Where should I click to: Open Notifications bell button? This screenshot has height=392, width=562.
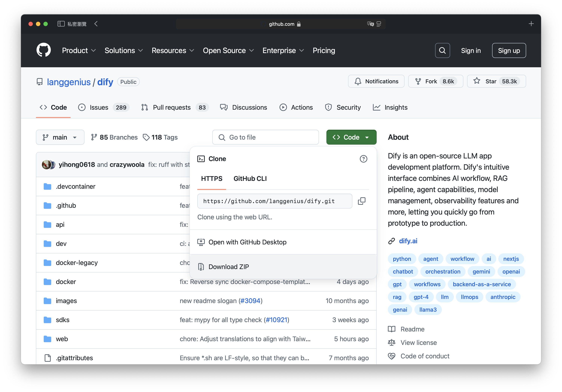(376, 81)
